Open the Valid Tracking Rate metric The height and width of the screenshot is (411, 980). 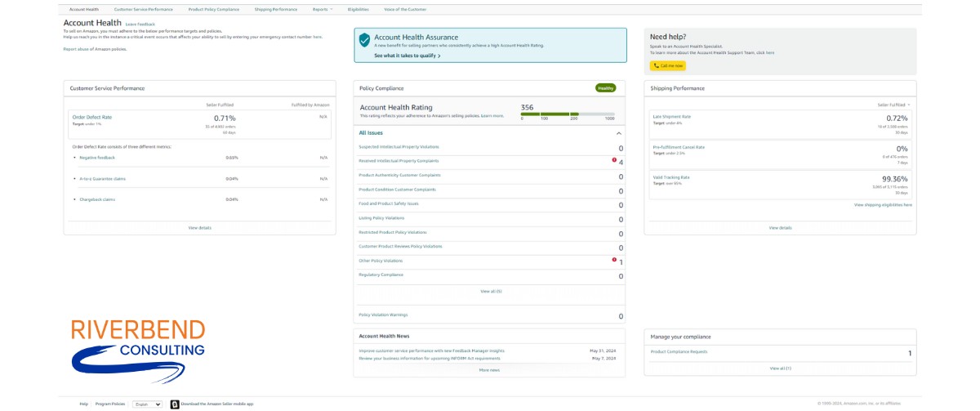click(x=671, y=177)
